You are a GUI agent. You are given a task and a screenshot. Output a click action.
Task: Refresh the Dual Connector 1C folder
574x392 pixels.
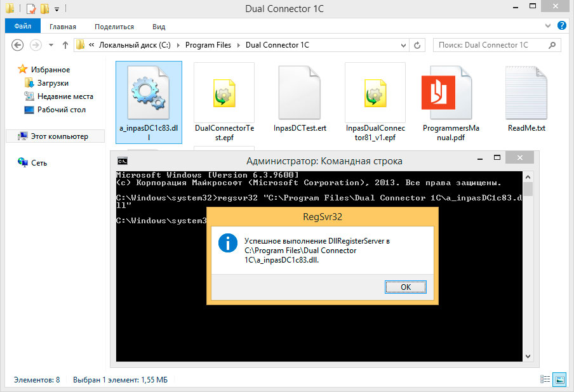(417, 45)
